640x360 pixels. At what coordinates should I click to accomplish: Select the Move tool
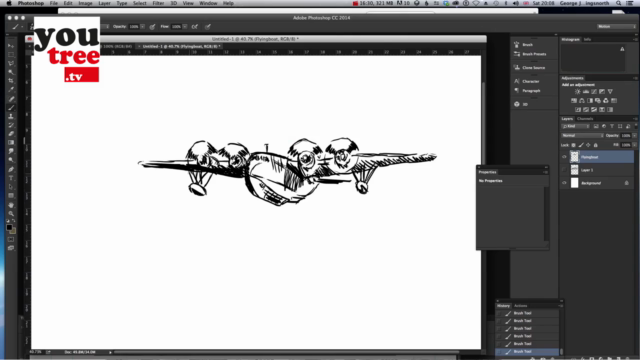[11, 46]
